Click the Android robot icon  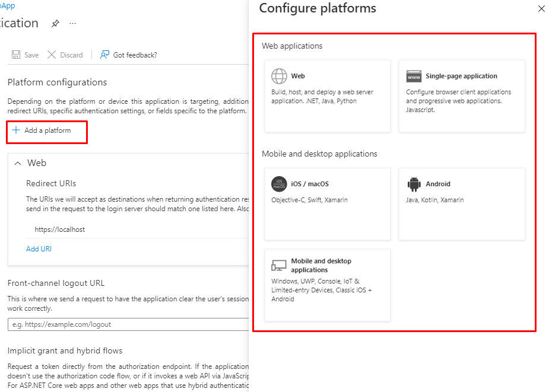[414, 184]
